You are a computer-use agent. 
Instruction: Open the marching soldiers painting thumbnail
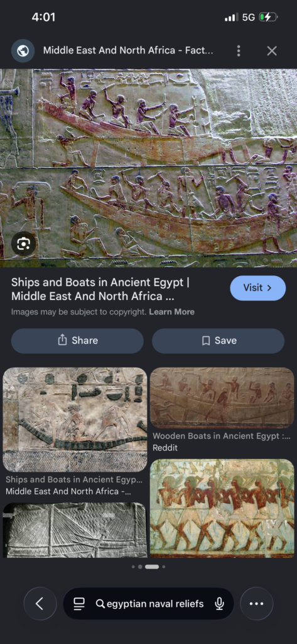click(x=222, y=508)
